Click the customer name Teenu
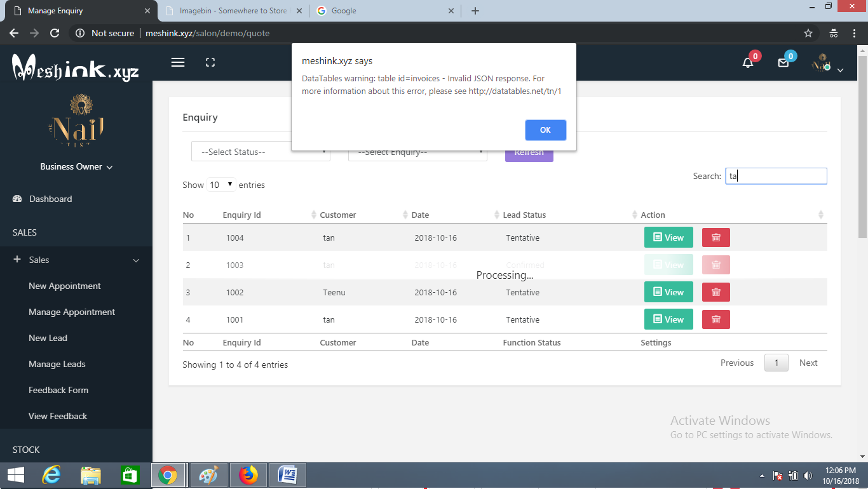The height and width of the screenshot is (489, 868). tap(334, 293)
